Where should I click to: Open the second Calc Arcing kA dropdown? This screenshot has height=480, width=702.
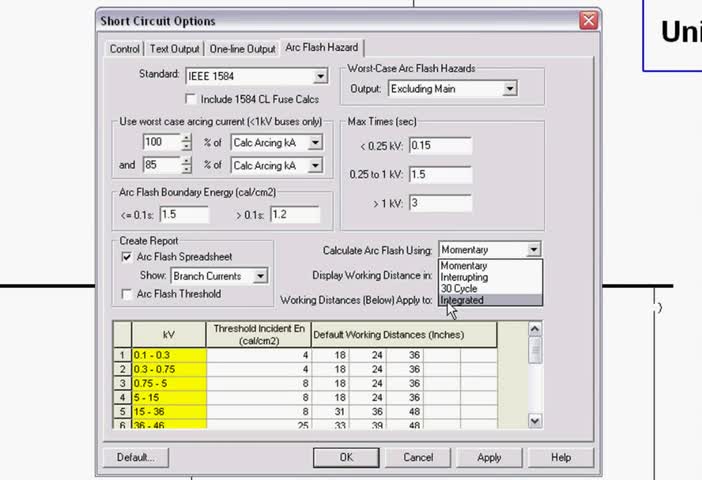pyautogui.click(x=315, y=165)
